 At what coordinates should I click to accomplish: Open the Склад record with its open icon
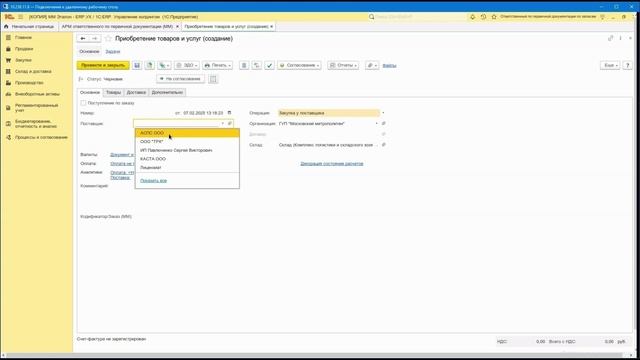click(x=384, y=145)
